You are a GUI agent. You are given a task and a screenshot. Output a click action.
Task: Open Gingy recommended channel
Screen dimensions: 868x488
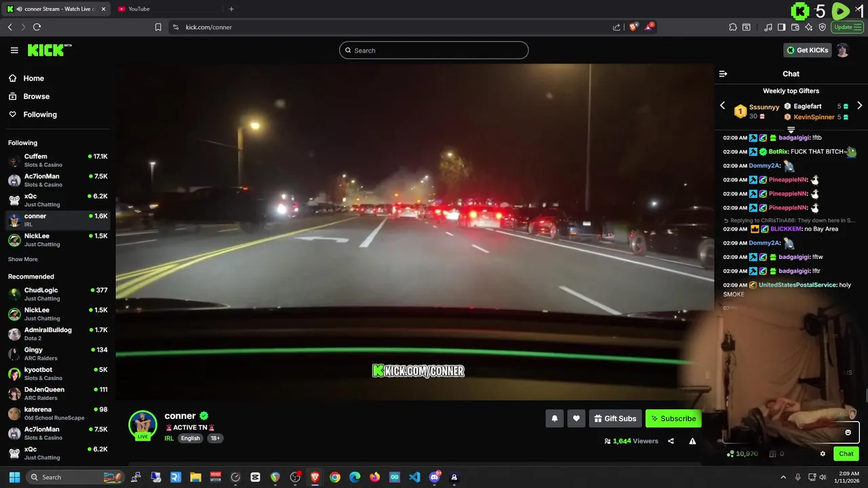pyautogui.click(x=58, y=353)
